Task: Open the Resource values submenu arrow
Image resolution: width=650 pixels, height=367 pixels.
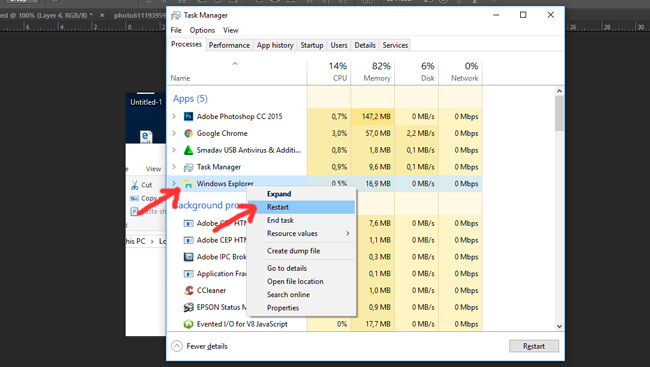Action: pyautogui.click(x=348, y=233)
